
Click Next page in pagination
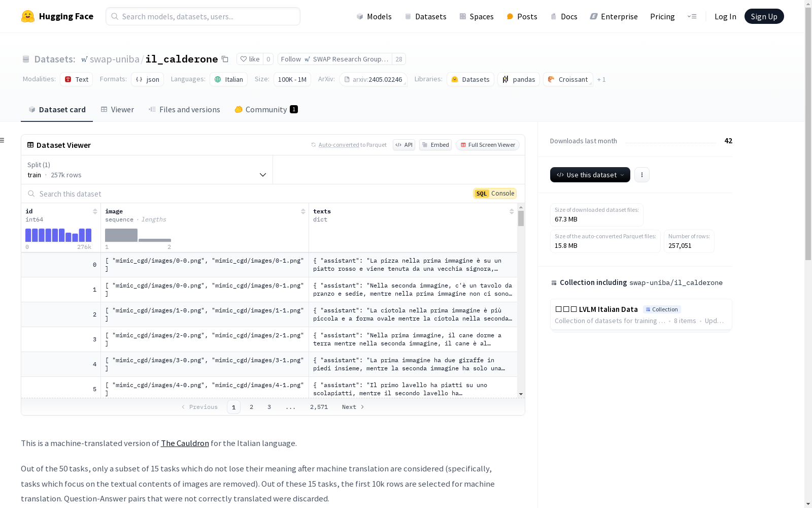click(x=353, y=407)
